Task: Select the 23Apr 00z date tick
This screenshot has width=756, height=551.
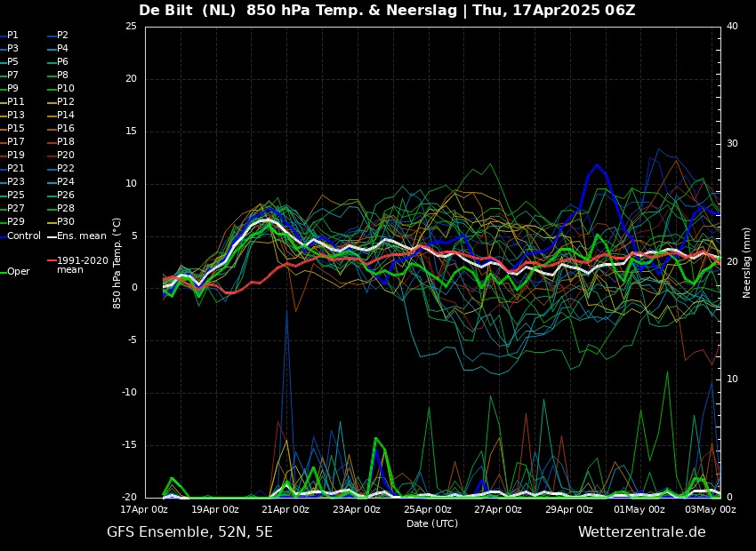Action: [358, 509]
